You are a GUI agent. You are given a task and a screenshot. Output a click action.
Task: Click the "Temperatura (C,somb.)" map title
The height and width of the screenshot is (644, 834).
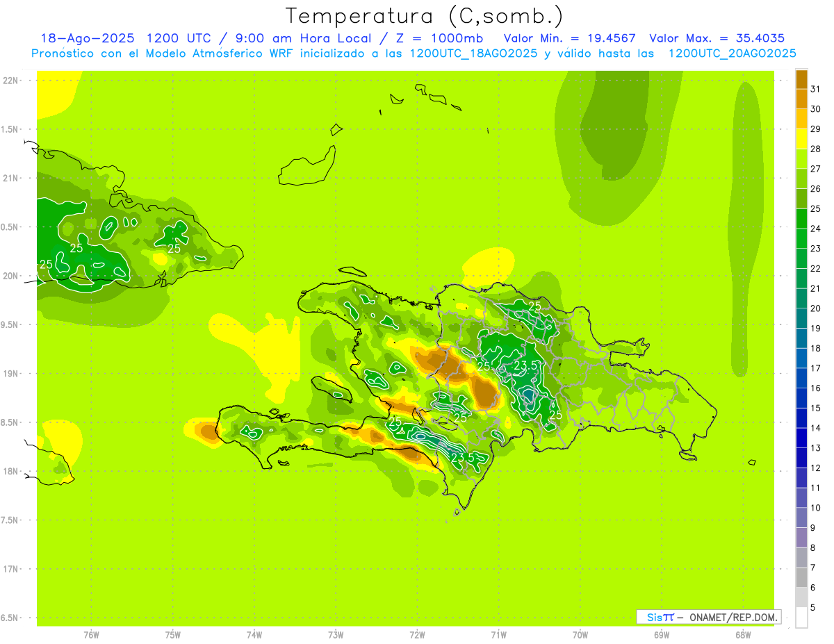coord(424,16)
